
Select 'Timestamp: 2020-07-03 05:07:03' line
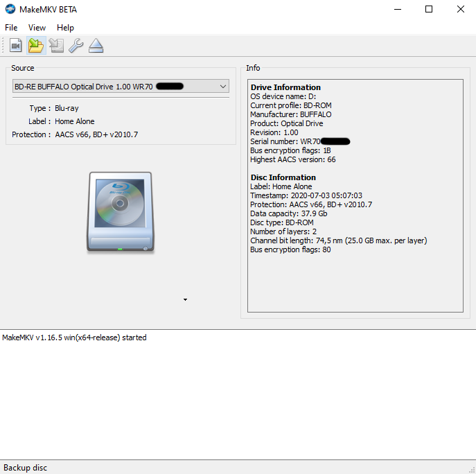tap(306, 195)
